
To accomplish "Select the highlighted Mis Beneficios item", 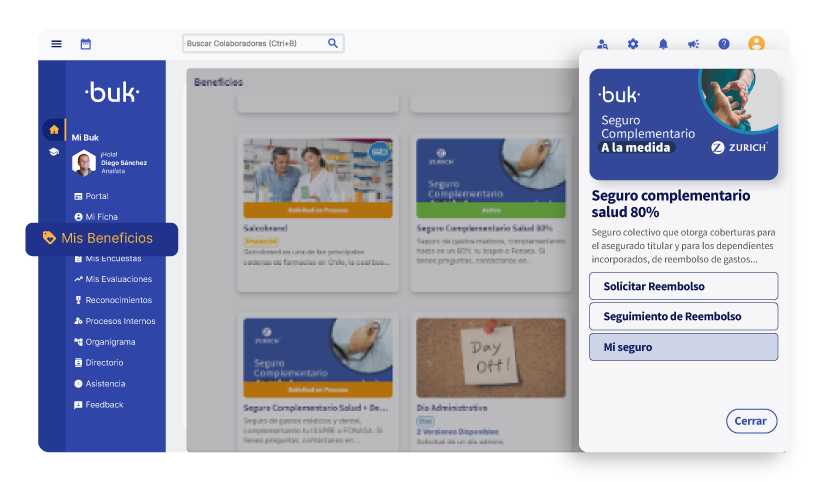I will point(102,239).
